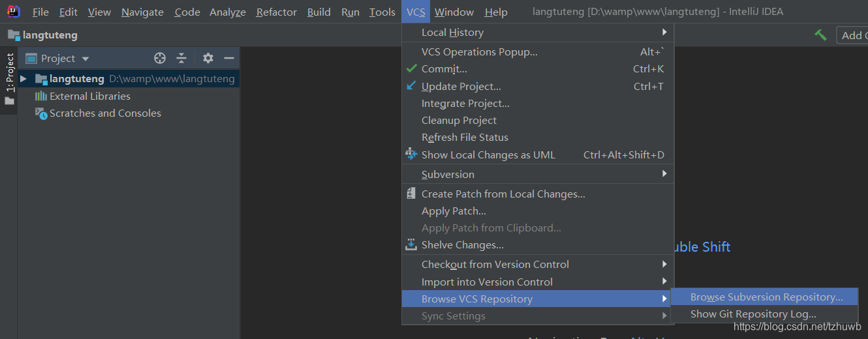Click the collapse all icon in Project panel

point(181,58)
